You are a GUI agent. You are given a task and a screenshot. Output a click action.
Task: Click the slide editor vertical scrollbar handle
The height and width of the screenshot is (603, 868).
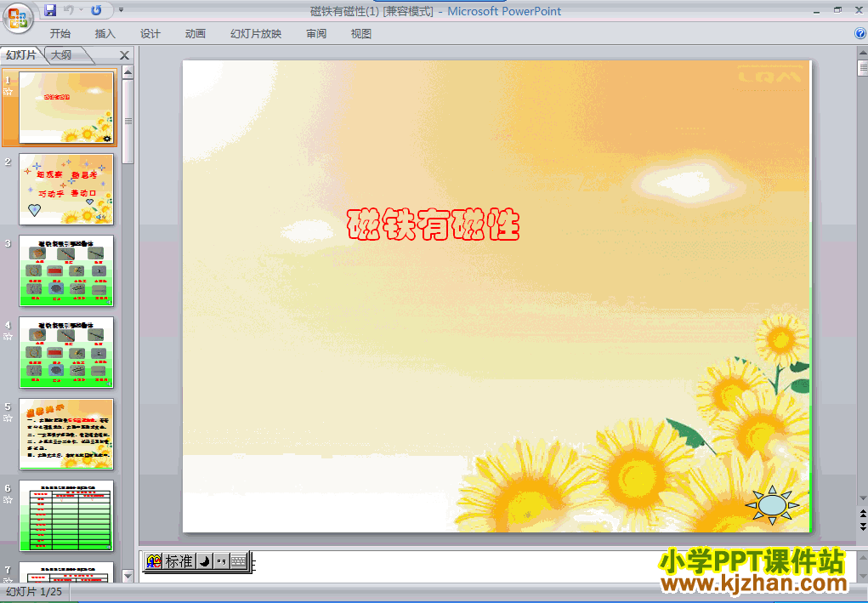pyautogui.click(x=863, y=67)
